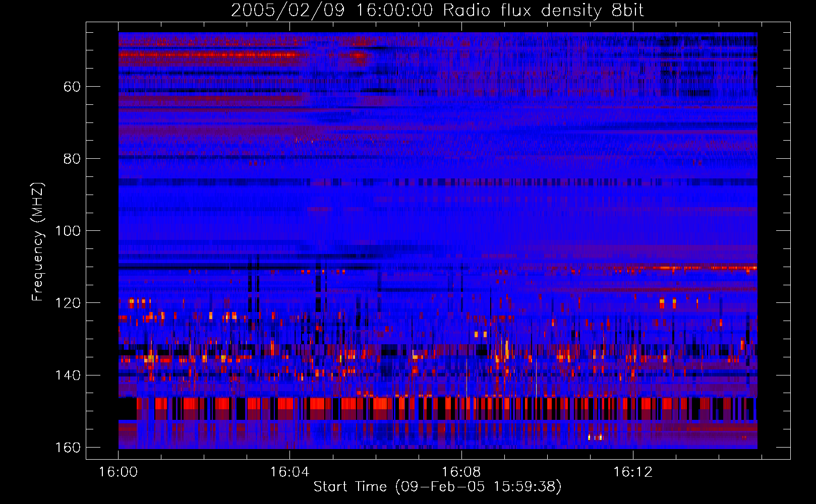Click the 'Start Time (09-Feb-05 15:59:38)' label
The width and height of the screenshot is (816, 504).
tap(437, 487)
